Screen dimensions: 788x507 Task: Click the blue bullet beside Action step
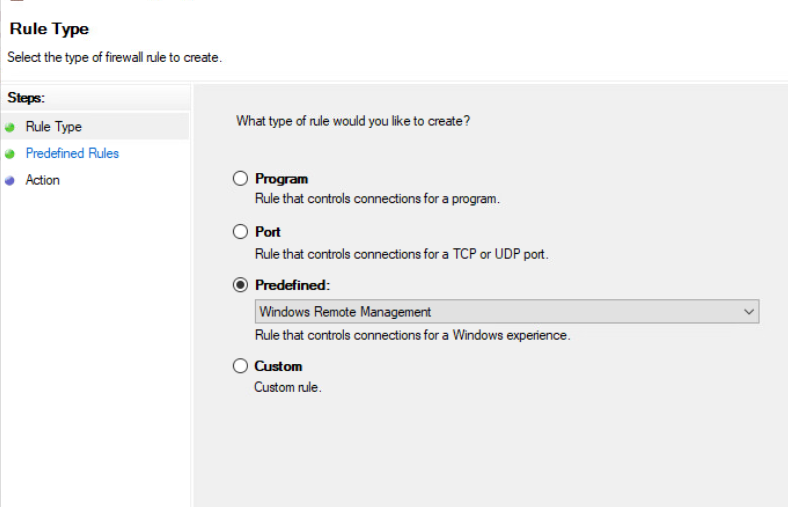[10, 181]
